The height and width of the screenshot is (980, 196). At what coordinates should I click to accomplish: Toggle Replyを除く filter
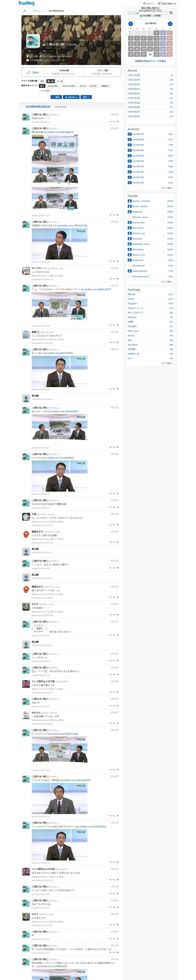pos(53,86)
